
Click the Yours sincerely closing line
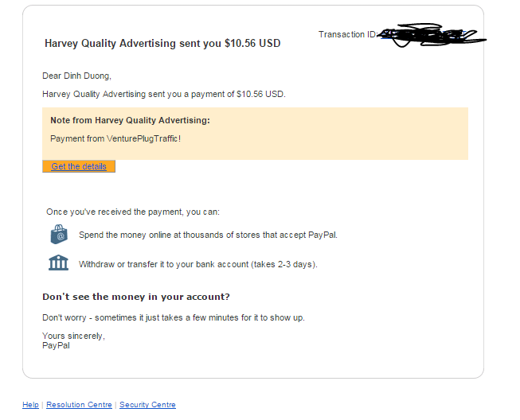pyautogui.click(x=73, y=336)
